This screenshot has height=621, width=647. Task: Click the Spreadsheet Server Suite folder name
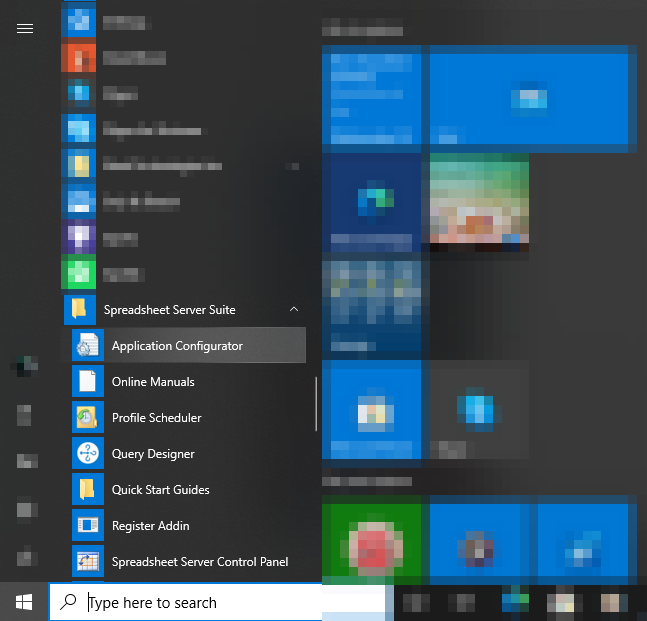[x=169, y=310]
